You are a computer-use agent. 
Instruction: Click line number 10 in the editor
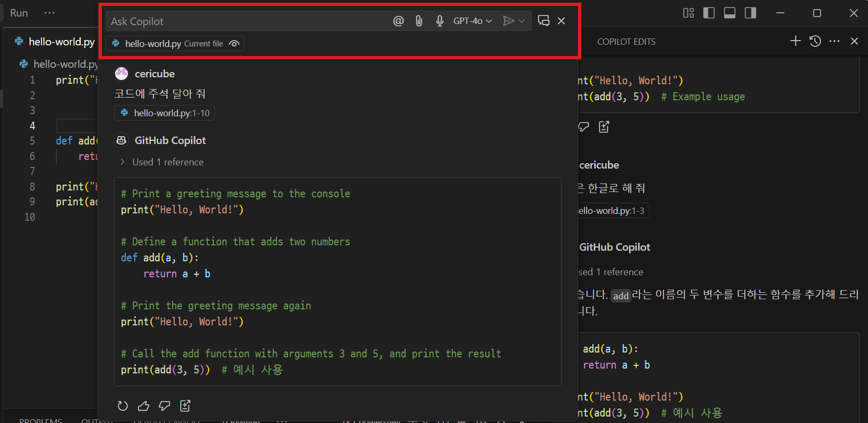click(x=30, y=217)
